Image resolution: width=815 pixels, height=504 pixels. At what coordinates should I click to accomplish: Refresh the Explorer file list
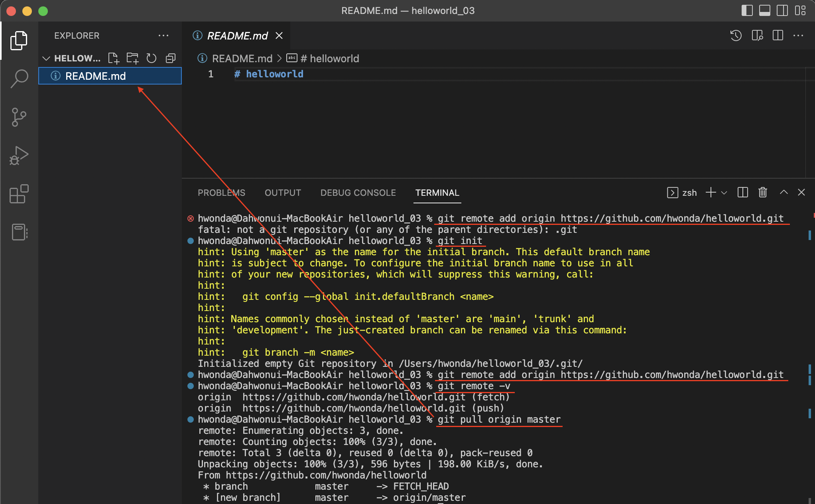coord(151,58)
